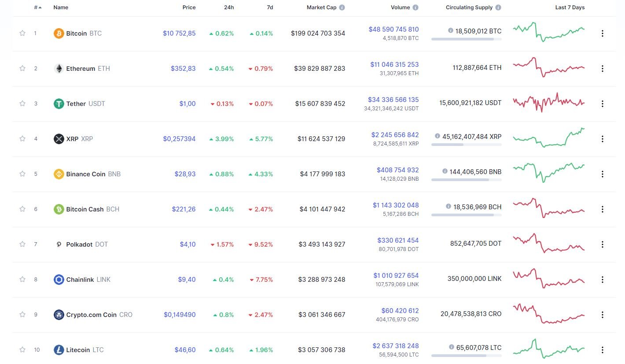Open the Ethereum row more-options menu

click(603, 69)
